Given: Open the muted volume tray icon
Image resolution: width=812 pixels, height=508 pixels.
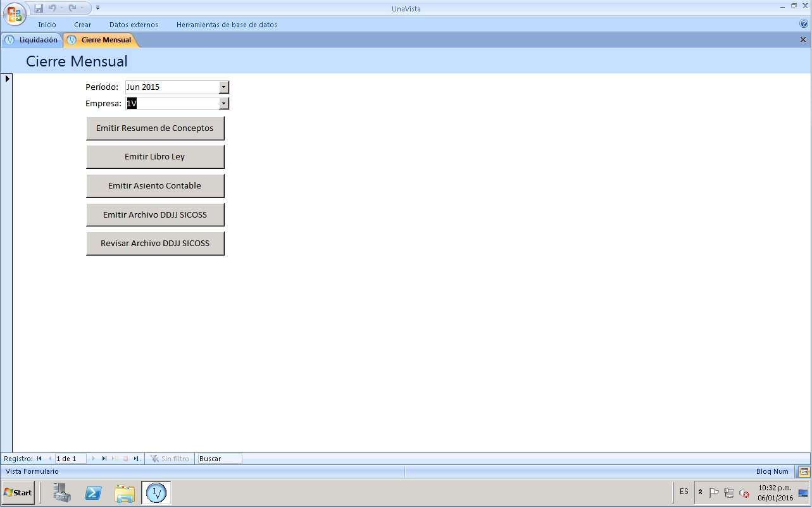Looking at the screenshot, I should tap(744, 493).
